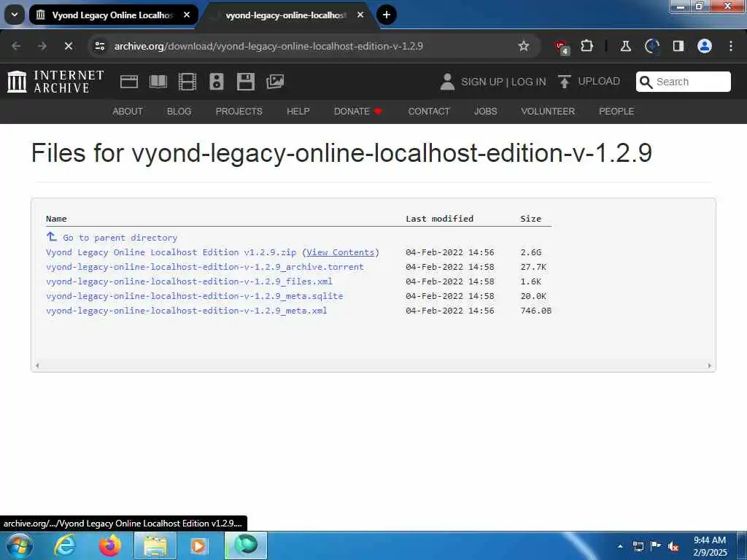Stop page loading with the X button
The height and width of the screenshot is (560, 747).
[68, 46]
